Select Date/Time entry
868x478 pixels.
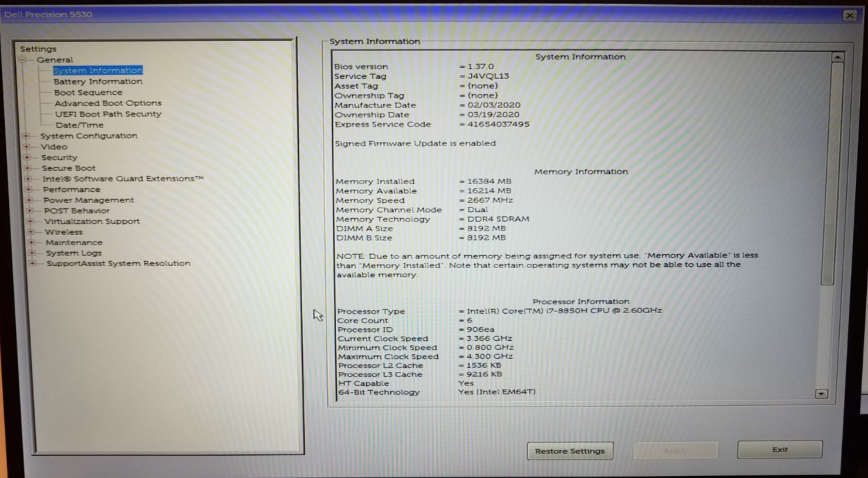pyautogui.click(x=79, y=125)
